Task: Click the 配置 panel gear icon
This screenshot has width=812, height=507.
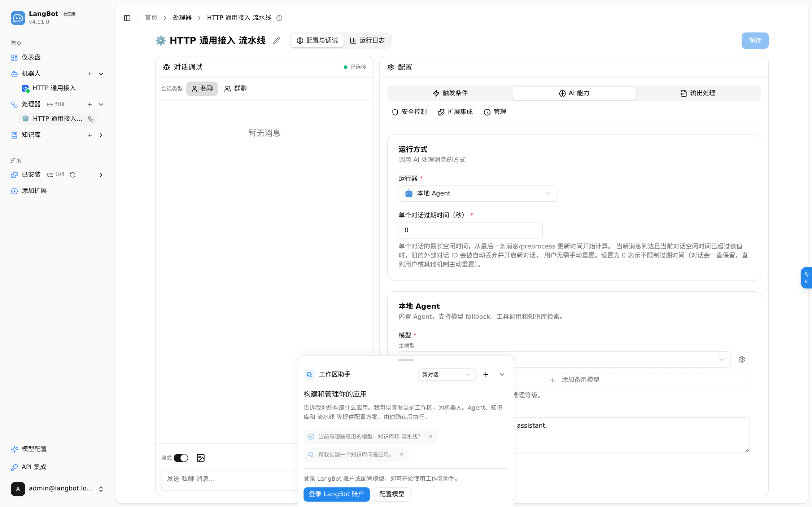Action: tap(390, 67)
